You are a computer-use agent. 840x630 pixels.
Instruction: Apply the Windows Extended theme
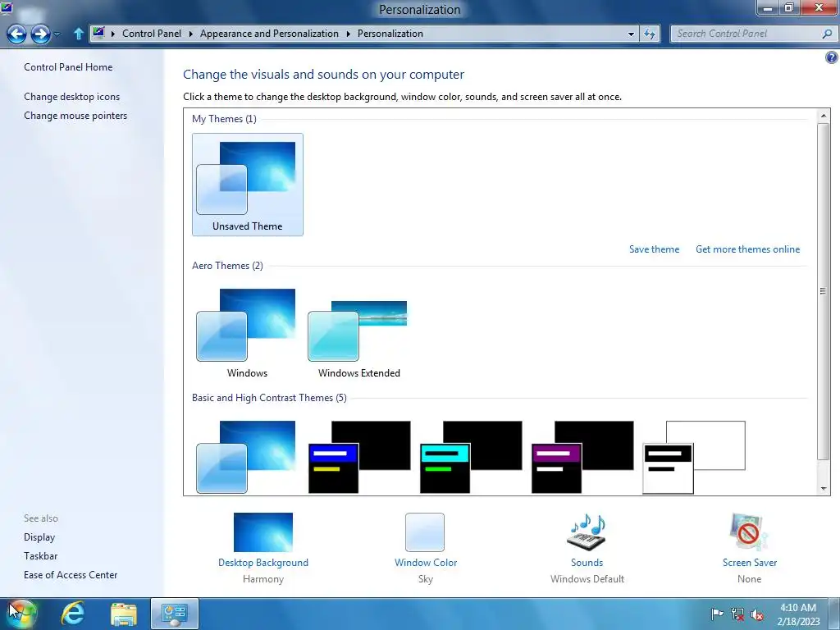click(x=358, y=332)
